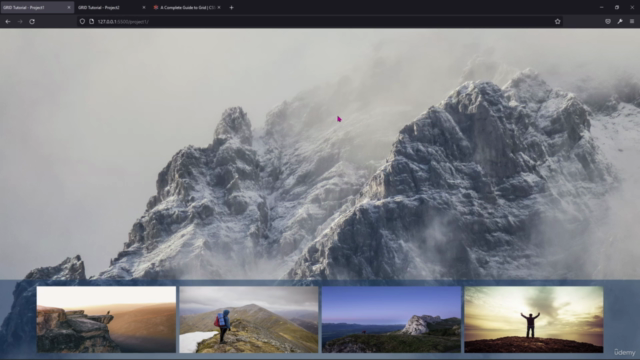Close the Complete Guide to Grid tab
The width and height of the screenshot is (640, 360).
tap(219, 7)
